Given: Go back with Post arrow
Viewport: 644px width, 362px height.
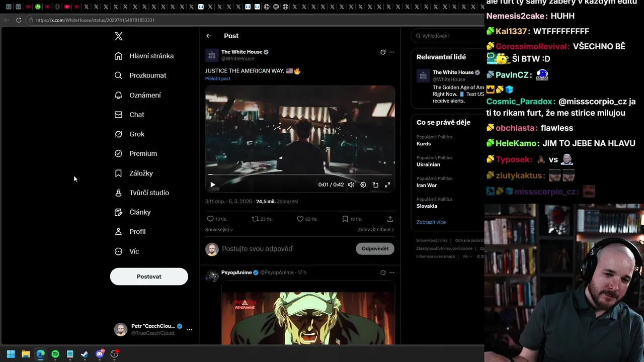Looking at the screenshot, I should (x=209, y=36).
